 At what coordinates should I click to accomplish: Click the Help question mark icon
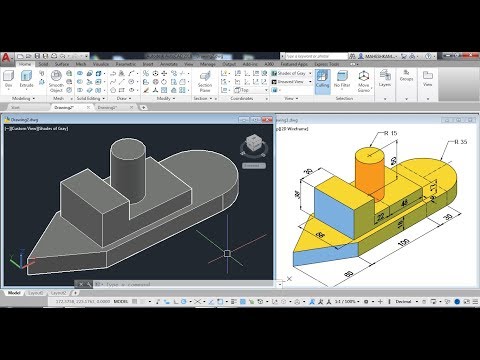point(428,56)
